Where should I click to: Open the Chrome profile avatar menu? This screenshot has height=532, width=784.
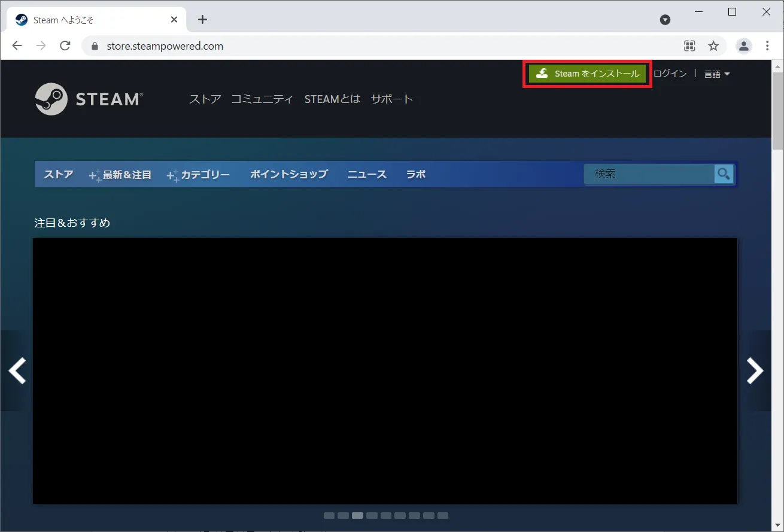[x=743, y=45]
